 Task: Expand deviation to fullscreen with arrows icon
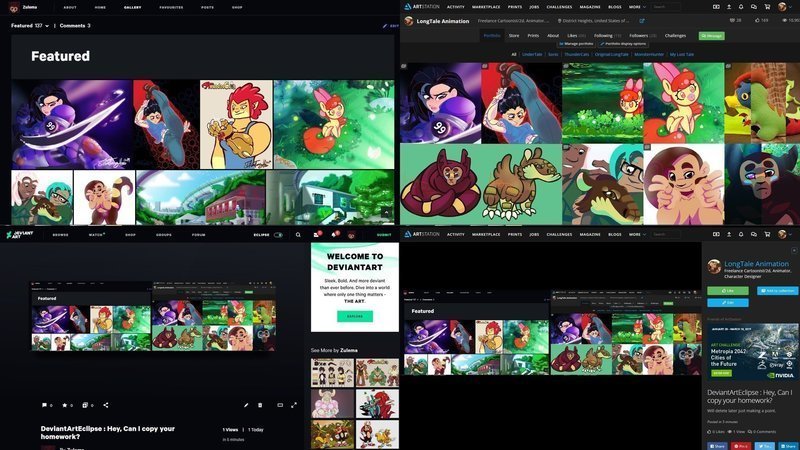pos(293,405)
